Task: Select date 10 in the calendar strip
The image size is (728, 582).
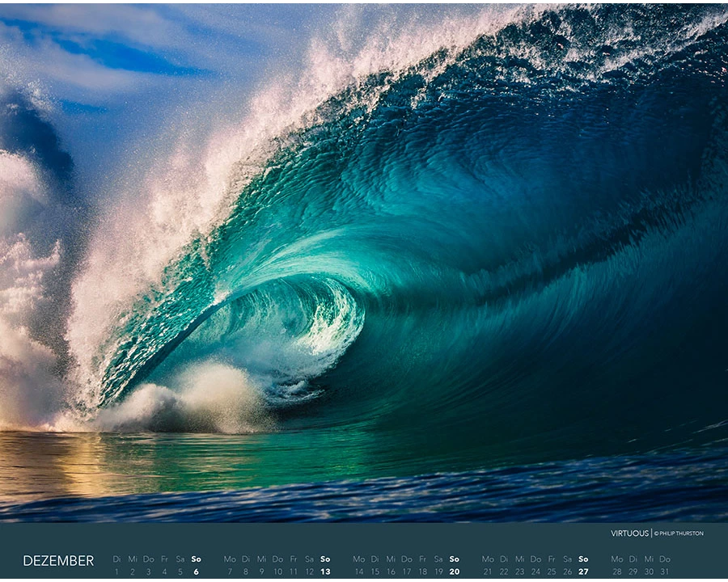Action: click(277, 571)
